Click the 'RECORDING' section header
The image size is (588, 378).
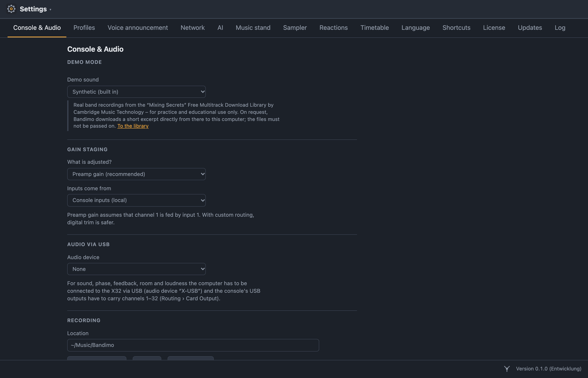[84, 320]
